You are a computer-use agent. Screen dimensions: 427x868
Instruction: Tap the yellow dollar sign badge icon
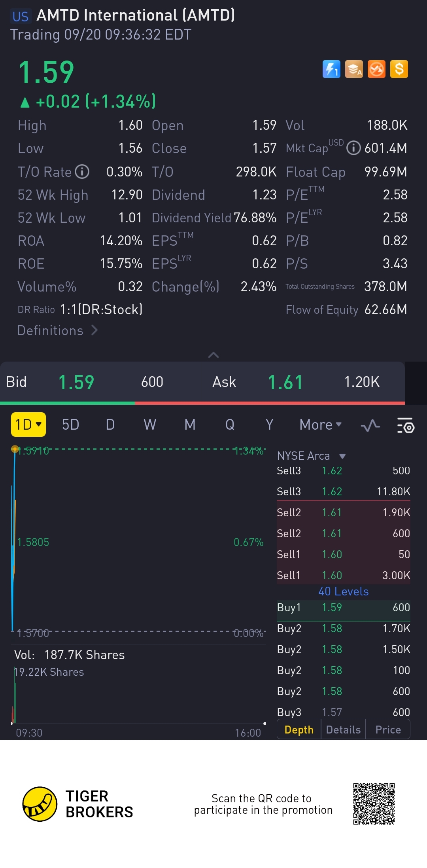click(399, 69)
